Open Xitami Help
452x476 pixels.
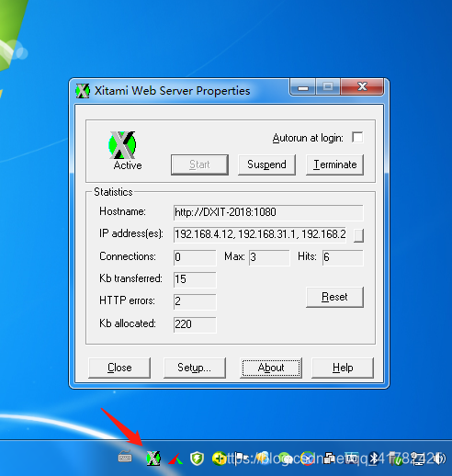tap(343, 368)
